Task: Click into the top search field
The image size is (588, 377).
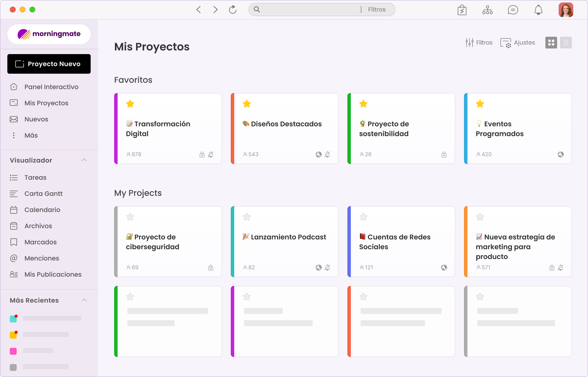Action: click(x=309, y=10)
